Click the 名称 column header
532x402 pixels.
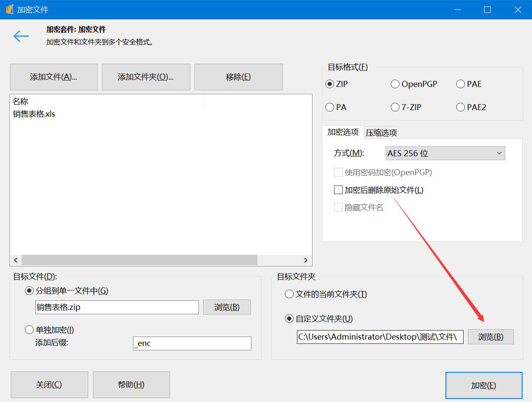pos(107,102)
